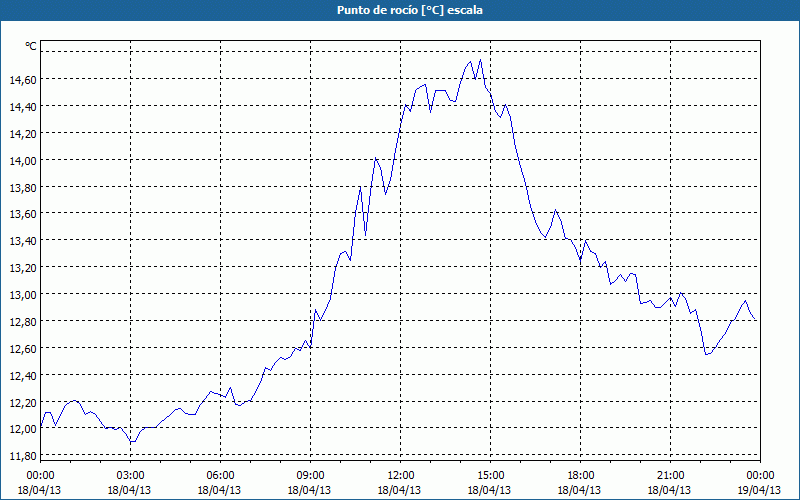Select the 18:00 x-axis label
This screenshot has height=500, width=800.
point(581,476)
